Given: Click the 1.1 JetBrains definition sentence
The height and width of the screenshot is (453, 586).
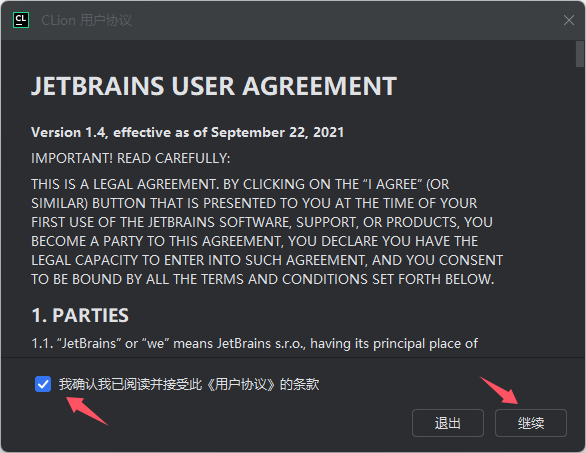Looking at the screenshot, I should [255, 343].
